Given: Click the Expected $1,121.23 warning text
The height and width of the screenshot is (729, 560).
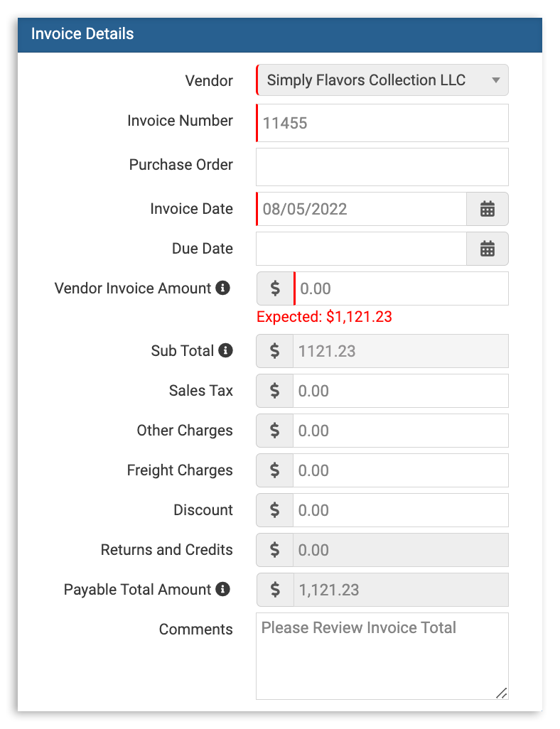Looking at the screenshot, I should click(x=323, y=317).
